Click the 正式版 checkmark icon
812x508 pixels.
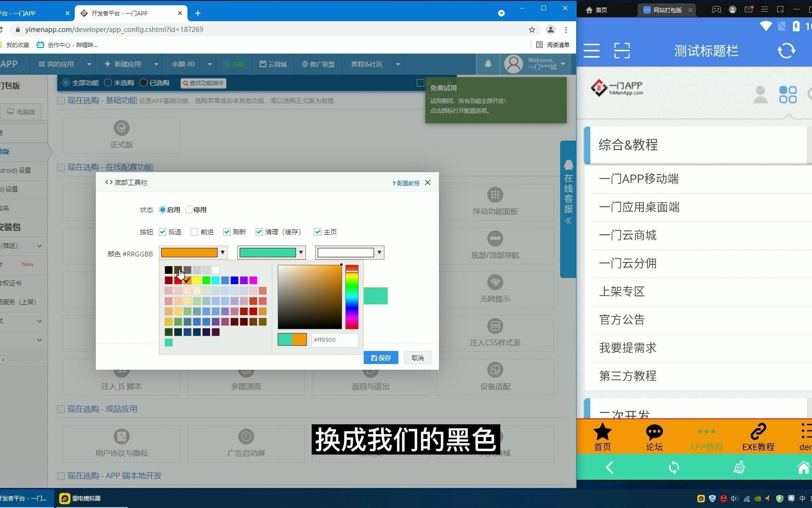122,128
